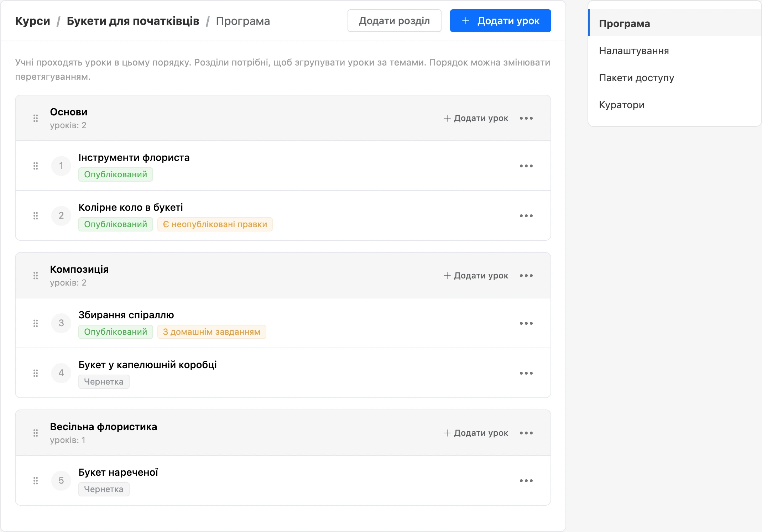
Task: Click plus Додати урок in Весільна флористика
Action: (x=476, y=433)
